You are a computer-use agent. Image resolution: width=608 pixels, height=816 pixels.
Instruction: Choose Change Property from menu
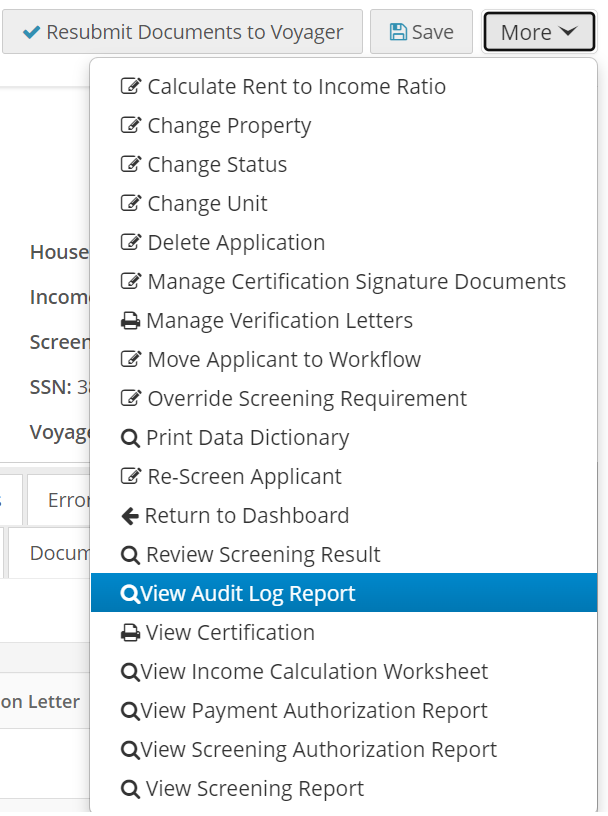point(229,126)
